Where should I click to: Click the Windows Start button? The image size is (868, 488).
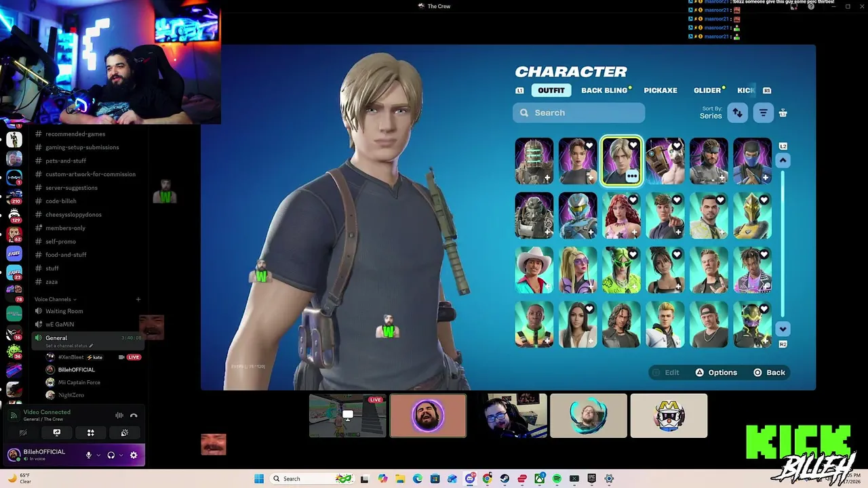click(x=259, y=479)
